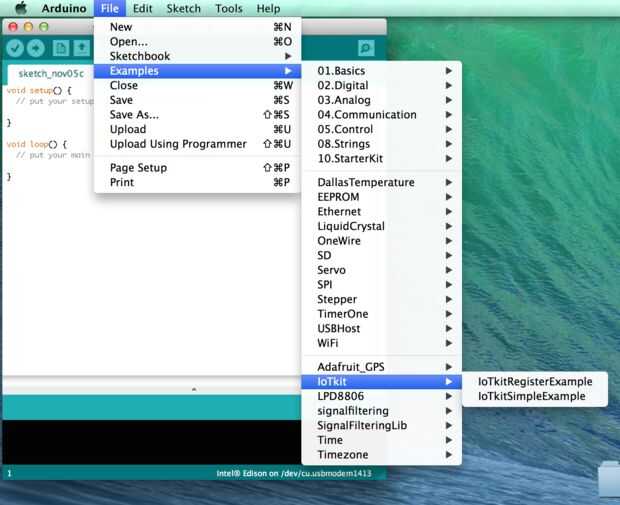Close the open File menu
Image resolution: width=620 pixels, height=505 pixels.
[x=110, y=8]
